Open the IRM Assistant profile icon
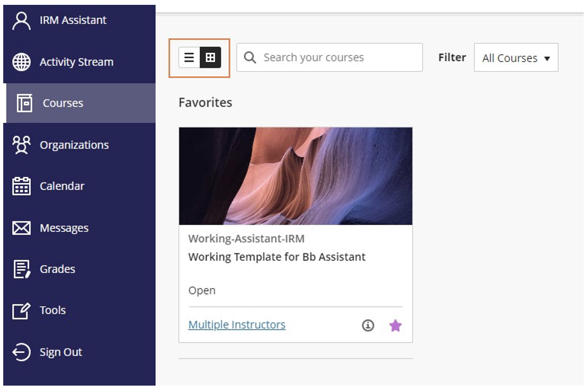The image size is (588, 391). (x=22, y=20)
